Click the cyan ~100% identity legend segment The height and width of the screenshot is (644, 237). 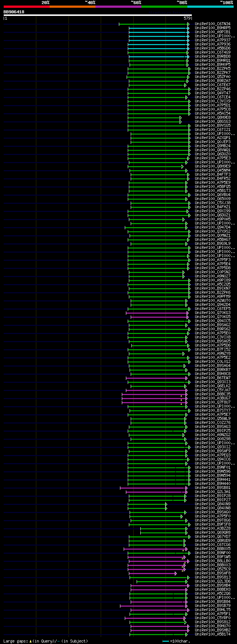tap(210, 7)
